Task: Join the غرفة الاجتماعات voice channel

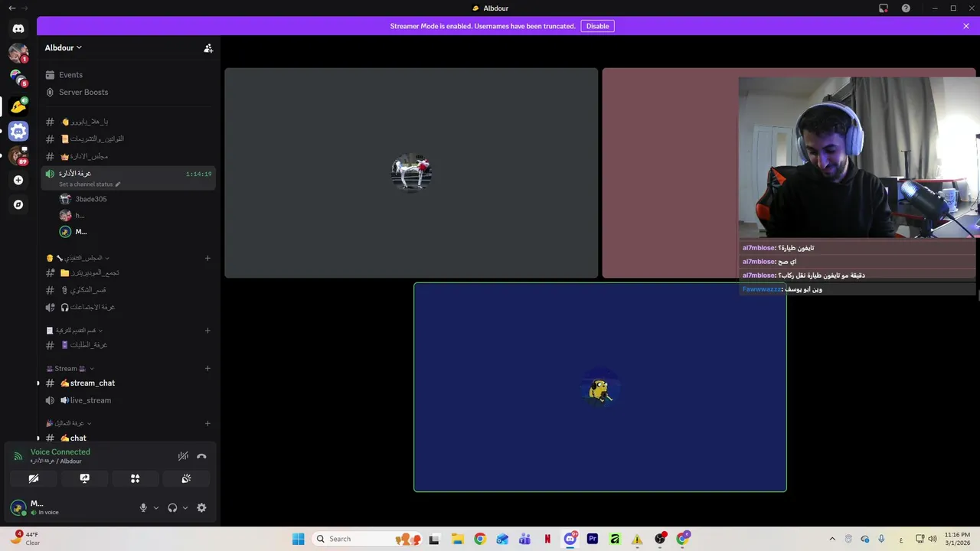Action: pyautogui.click(x=129, y=307)
